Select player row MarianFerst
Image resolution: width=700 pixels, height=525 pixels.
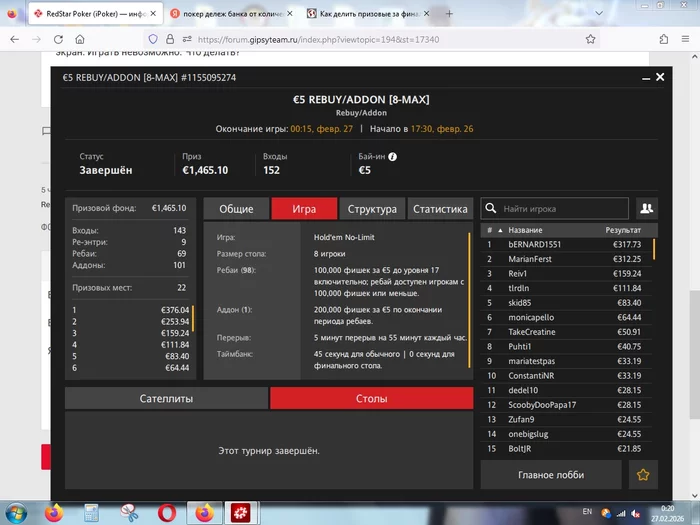coord(566,259)
